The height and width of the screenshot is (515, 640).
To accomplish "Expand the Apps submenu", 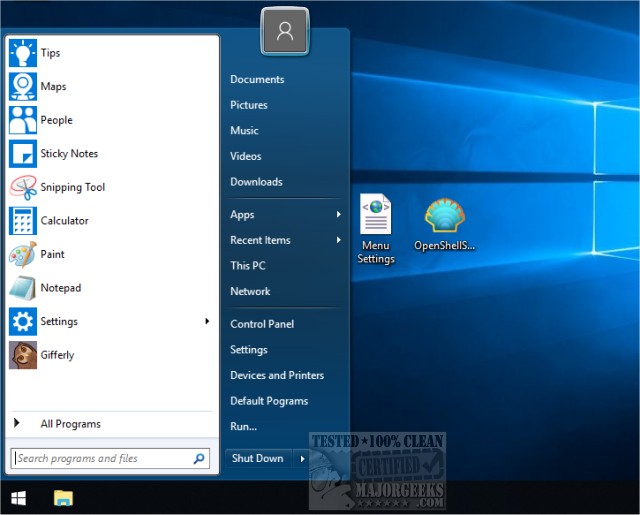I will click(339, 214).
